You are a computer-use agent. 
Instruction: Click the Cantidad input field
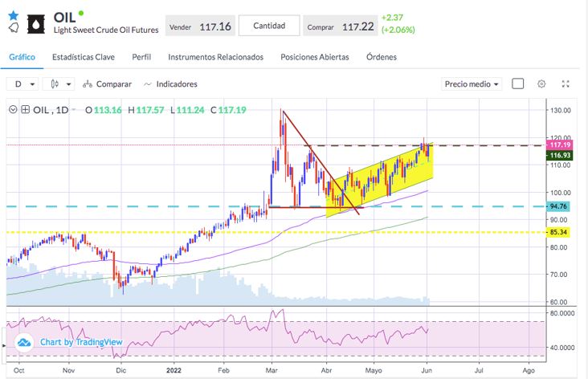point(269,26)
